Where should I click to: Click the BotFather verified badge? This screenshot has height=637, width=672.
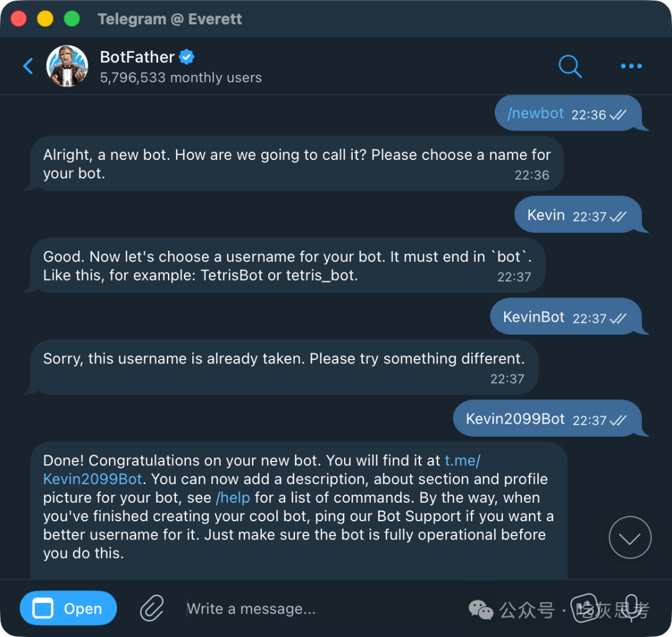(x=187, y=57)
